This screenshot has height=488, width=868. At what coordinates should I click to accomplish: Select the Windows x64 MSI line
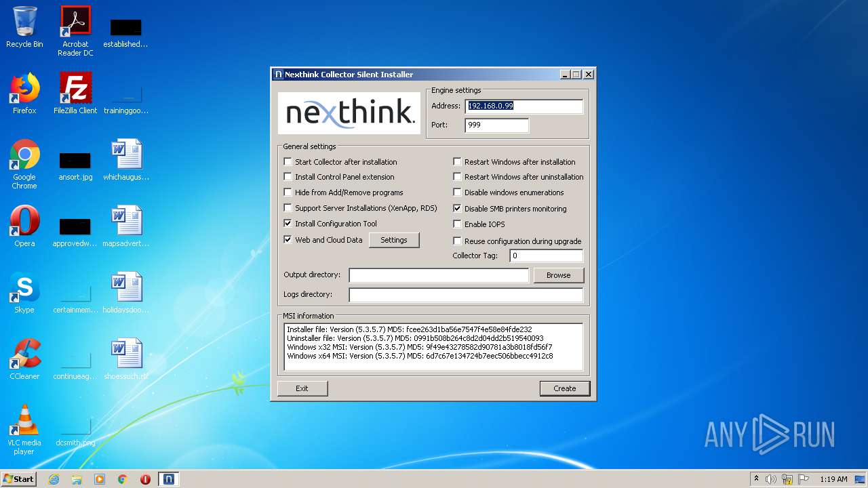[x=420, y=356]
